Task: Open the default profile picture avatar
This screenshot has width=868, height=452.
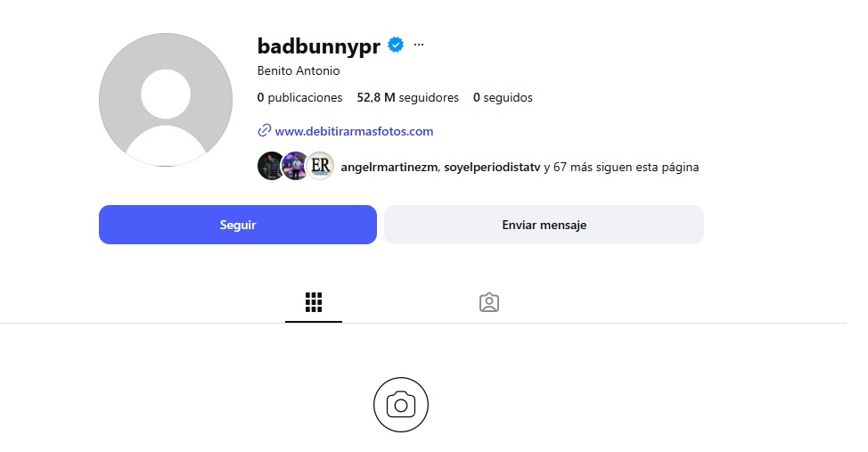Action: pyautogui.click(x=166, y=100)
